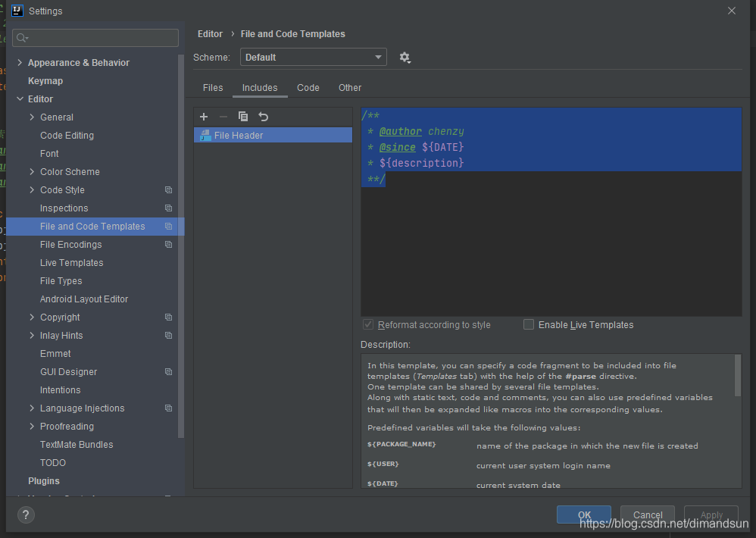Click in the settings search field
Viewport: 756px width, 538px height.
coord(95,38)
